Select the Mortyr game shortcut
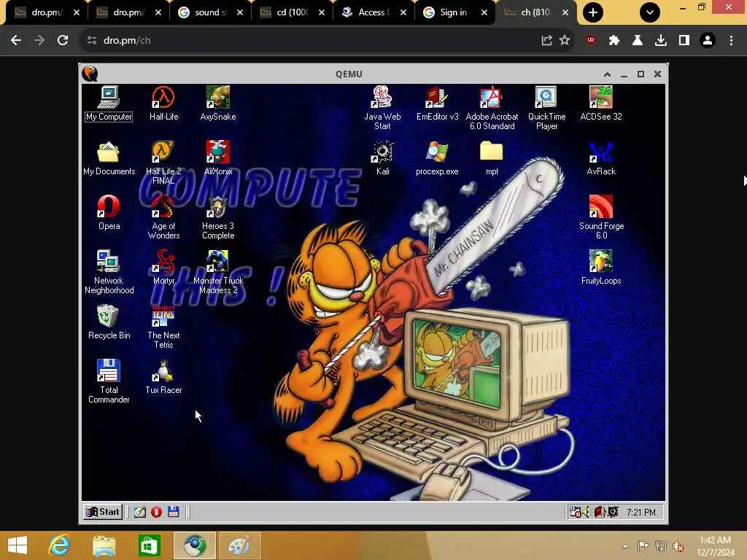Image resolution: width=747 pixels, height=560 pixels. pyautogui.click(x=163, y=268)
